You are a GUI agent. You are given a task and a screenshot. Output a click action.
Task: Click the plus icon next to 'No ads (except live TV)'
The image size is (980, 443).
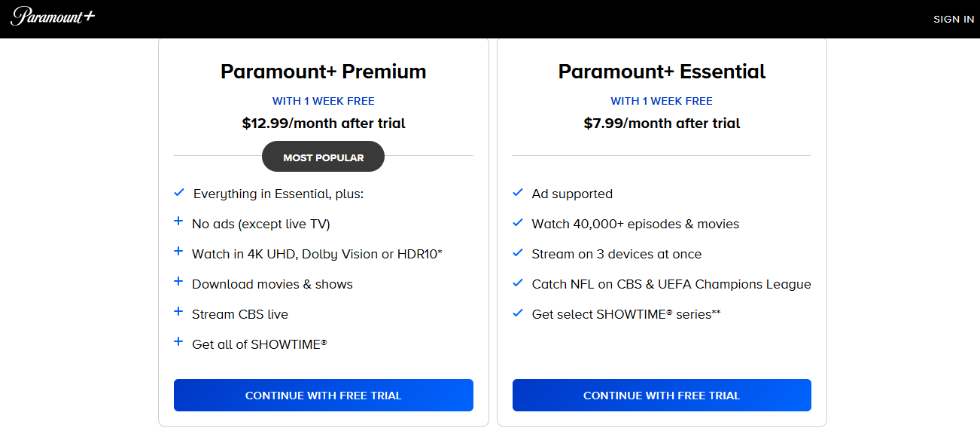178,222
